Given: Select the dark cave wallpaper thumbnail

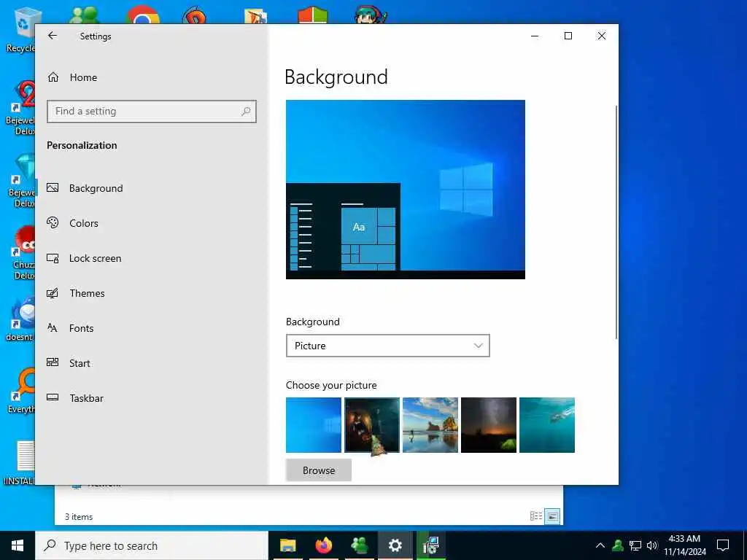Looking at the screenshot, I should tap(371, 425).
